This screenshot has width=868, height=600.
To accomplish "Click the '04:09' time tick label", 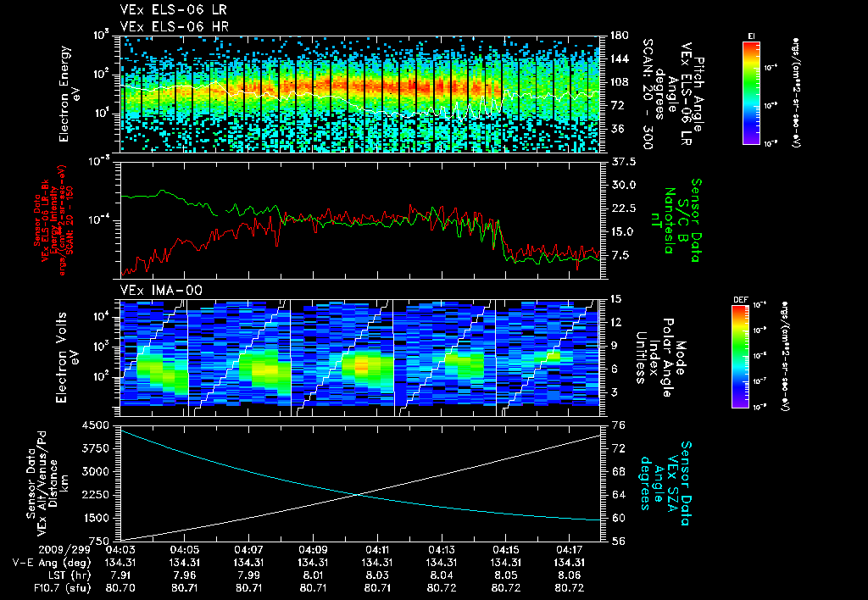I will point(313,550).
